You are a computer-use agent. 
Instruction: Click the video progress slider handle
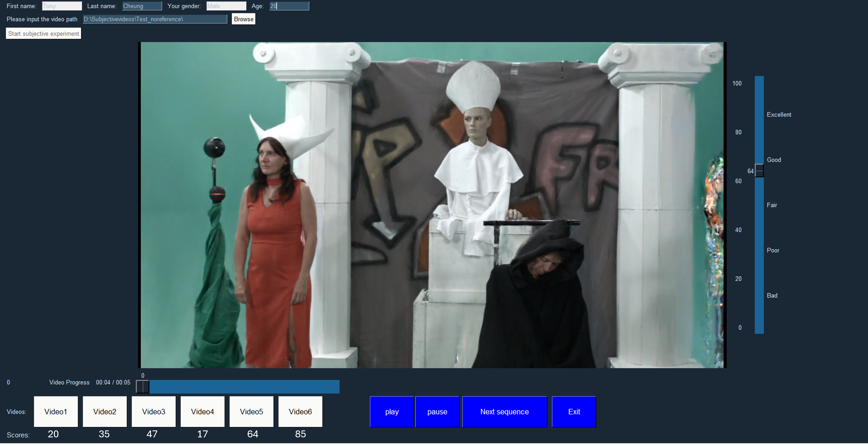[143, 386]
